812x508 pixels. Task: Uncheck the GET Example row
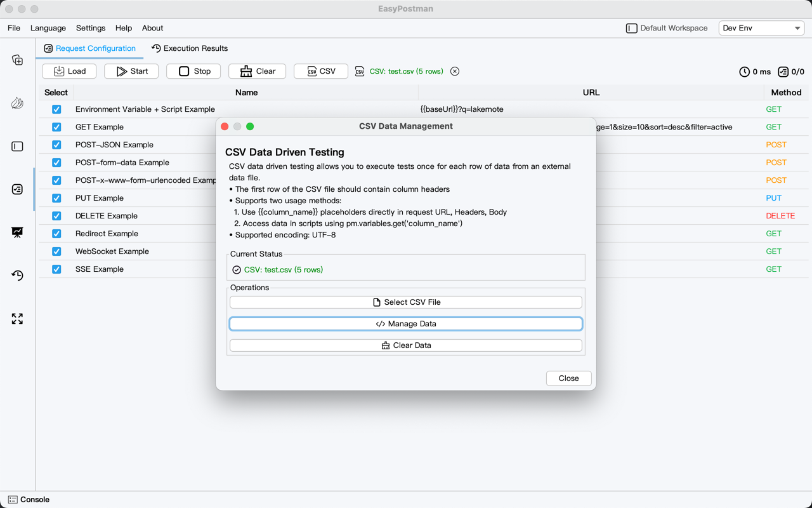[x=56, y=127]
